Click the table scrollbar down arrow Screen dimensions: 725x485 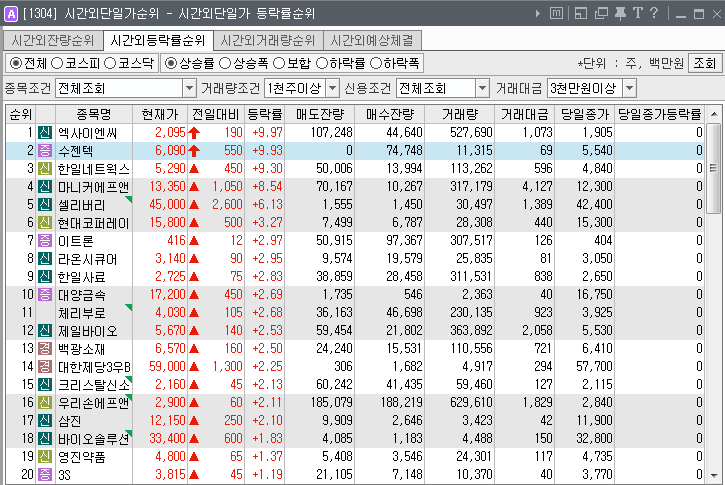coord(714,475)
